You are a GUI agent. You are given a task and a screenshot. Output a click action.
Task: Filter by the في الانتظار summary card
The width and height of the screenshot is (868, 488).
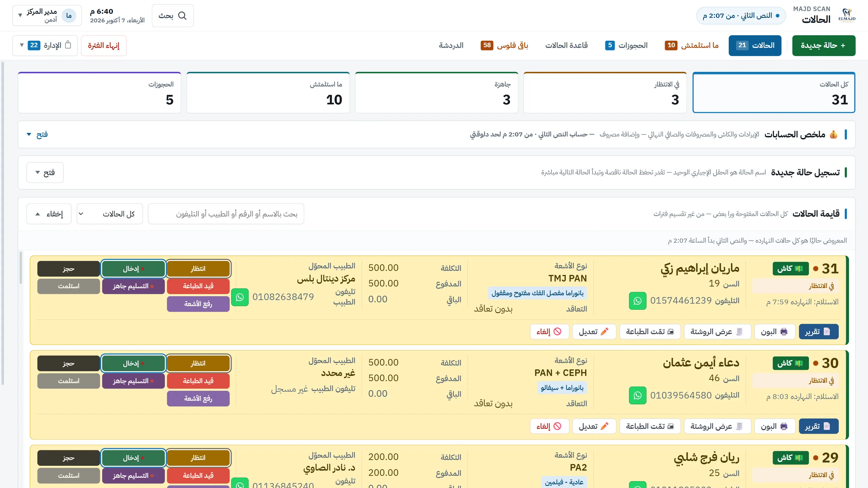605,93
